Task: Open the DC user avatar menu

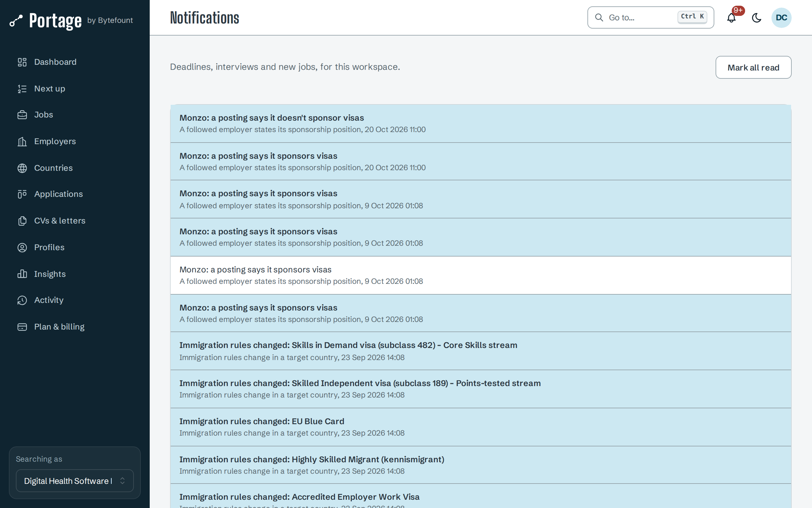Action: [782, 17]
